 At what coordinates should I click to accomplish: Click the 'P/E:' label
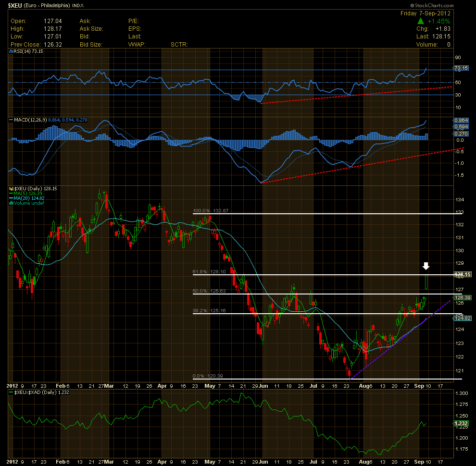[x=134, y=21]
